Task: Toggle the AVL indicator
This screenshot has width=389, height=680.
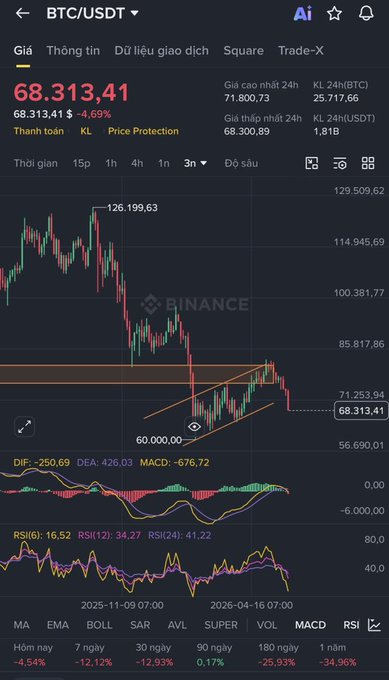Action: point(177,625)
